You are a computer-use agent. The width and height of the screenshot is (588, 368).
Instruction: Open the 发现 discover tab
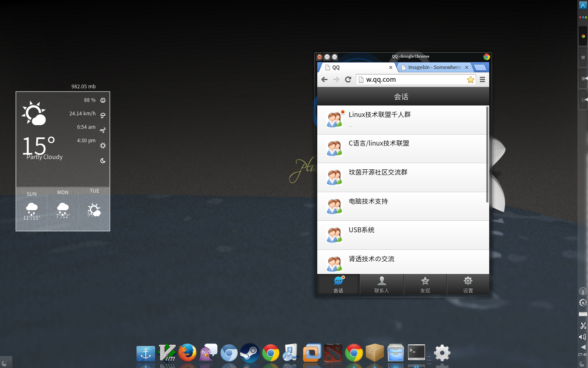click(425, 285)
